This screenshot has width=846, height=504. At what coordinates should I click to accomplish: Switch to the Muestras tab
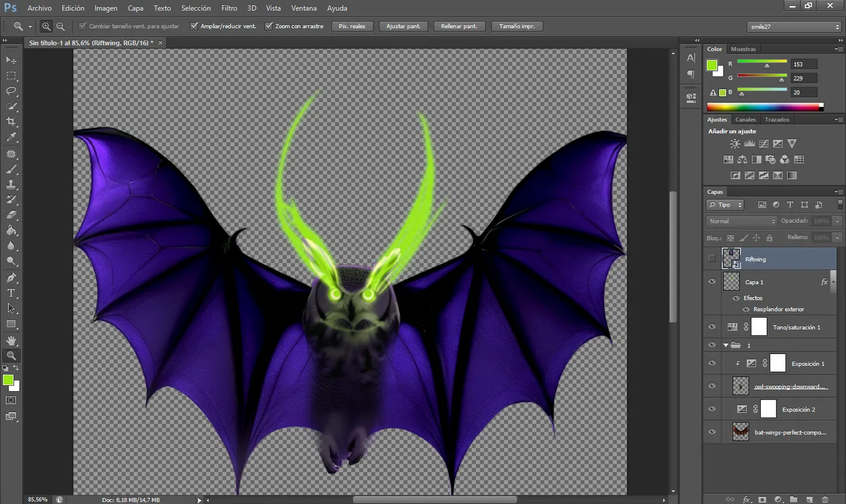pyautogui.click(x=743, y=49)
